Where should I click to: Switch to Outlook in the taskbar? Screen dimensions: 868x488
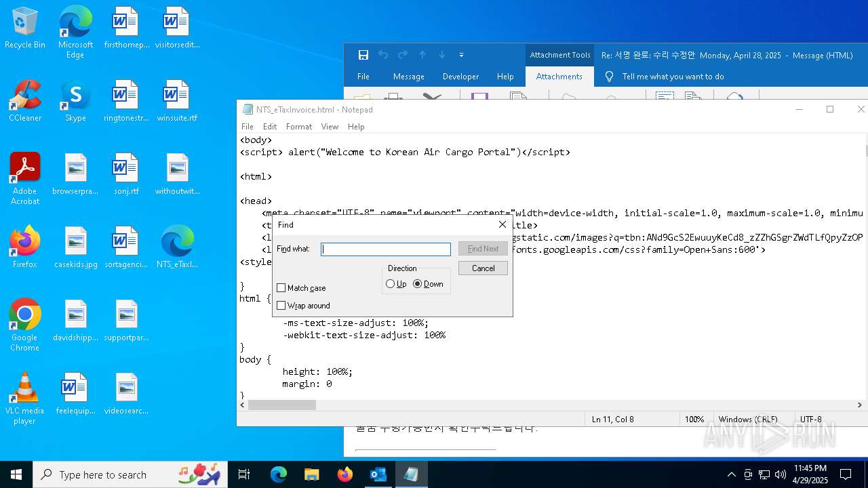[x=378, y=474]
